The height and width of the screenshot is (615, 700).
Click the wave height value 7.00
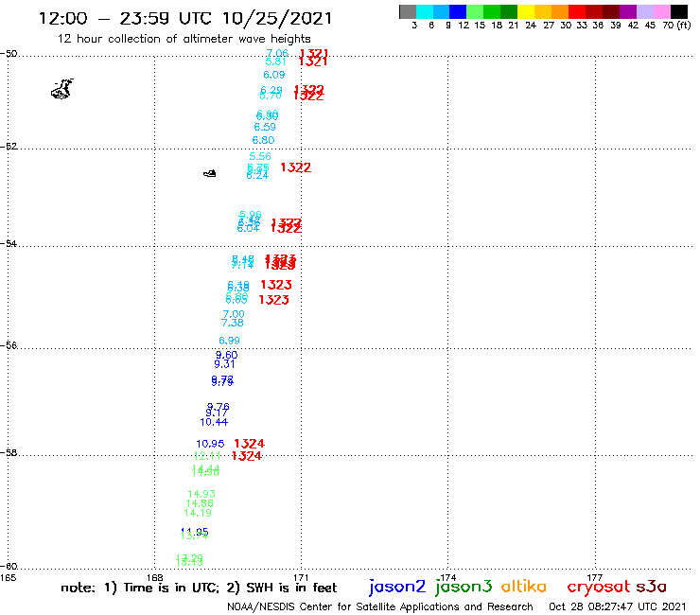point(234,314)
